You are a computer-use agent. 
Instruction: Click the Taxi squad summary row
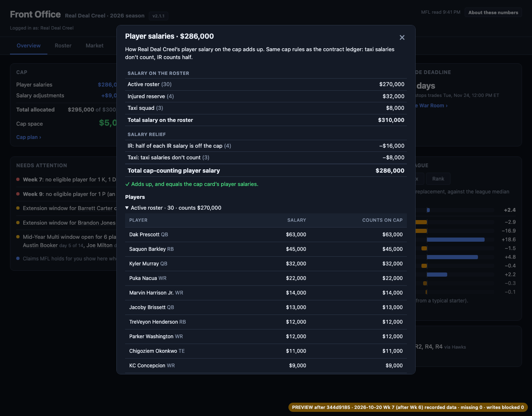(x=266, y=108)
